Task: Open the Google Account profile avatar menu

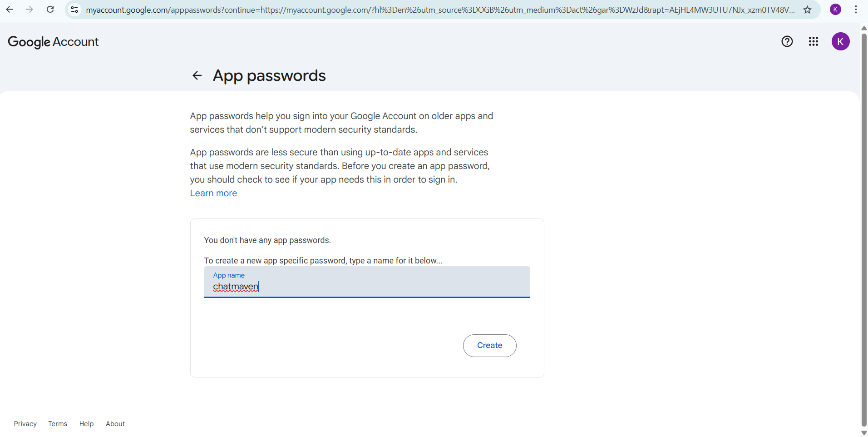Action: click(840, 42)
